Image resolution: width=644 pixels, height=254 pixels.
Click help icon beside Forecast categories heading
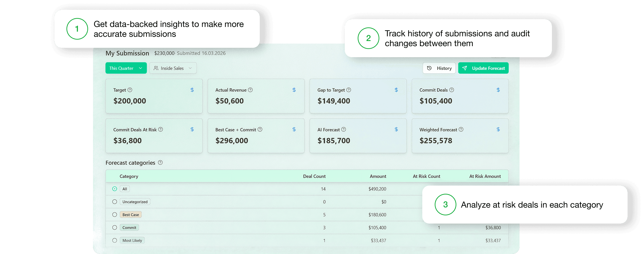[x=160, y=162]
